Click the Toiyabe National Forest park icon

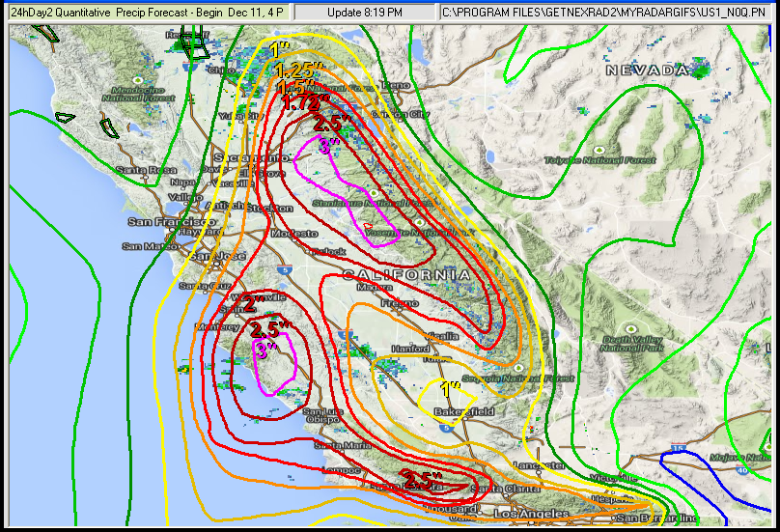pyautogui.click(x=599, y=150)
